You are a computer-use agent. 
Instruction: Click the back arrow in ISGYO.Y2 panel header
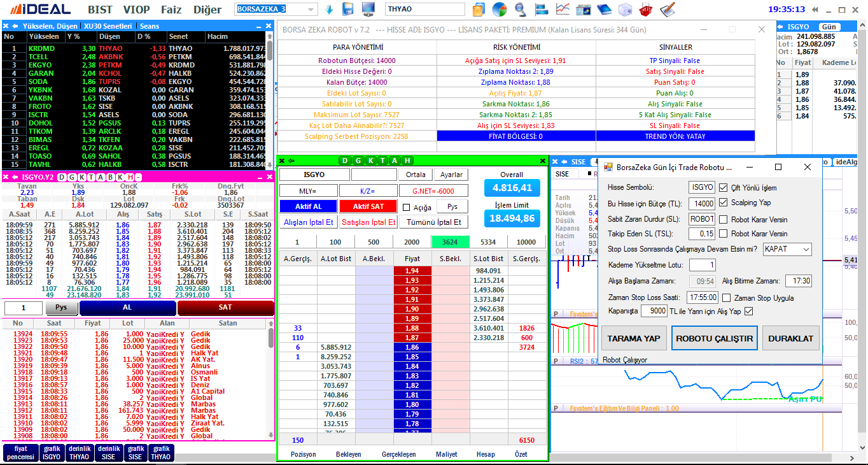15,177
